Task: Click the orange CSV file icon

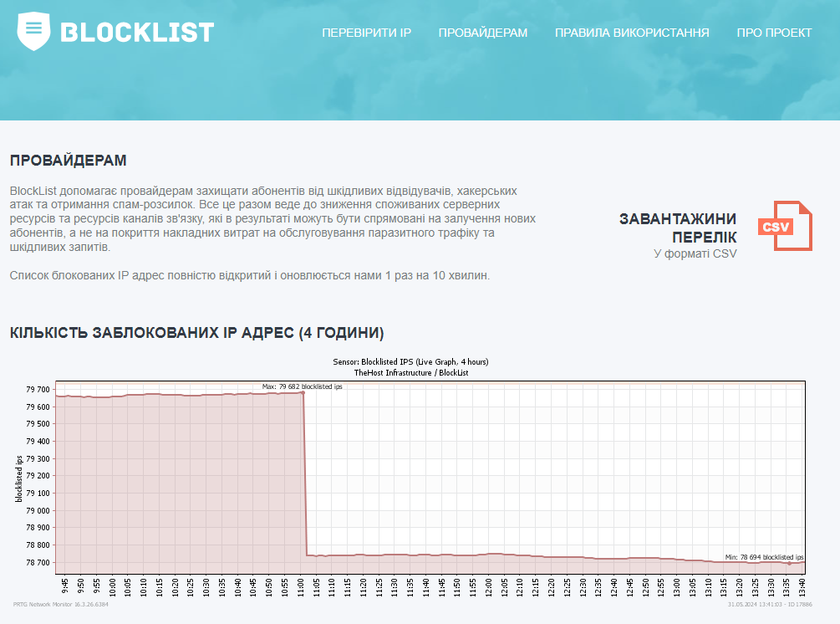Action: pyautogui.click(x=786, y=226)
